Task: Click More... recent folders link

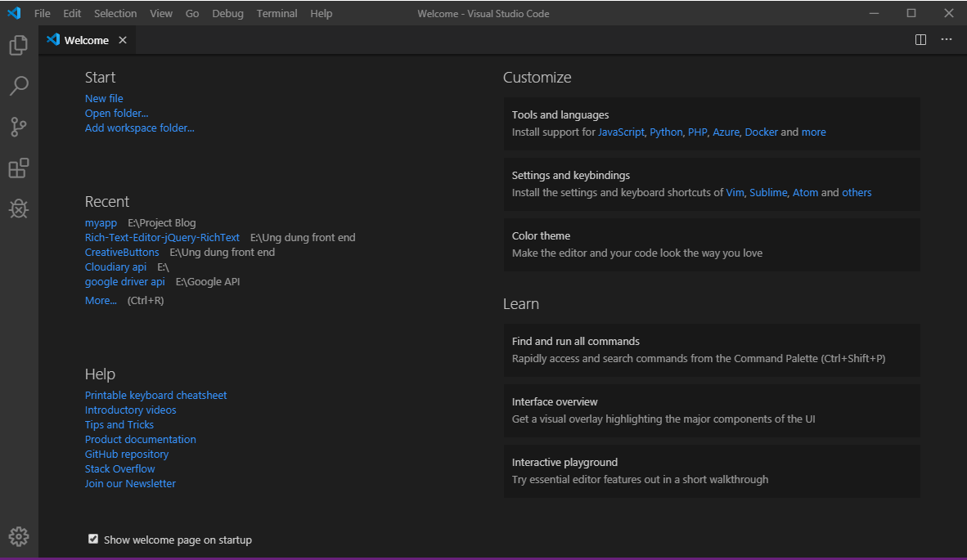Action: [101, 301]
